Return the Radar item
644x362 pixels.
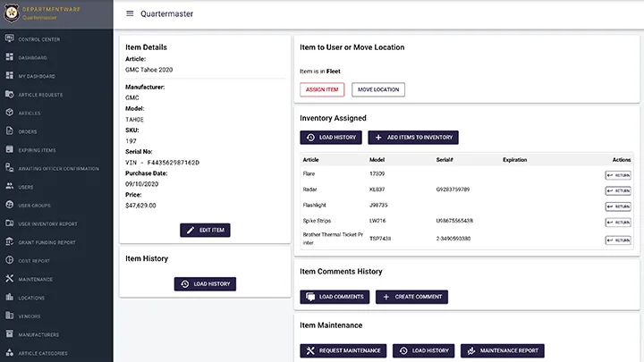[x=618, y=191]
